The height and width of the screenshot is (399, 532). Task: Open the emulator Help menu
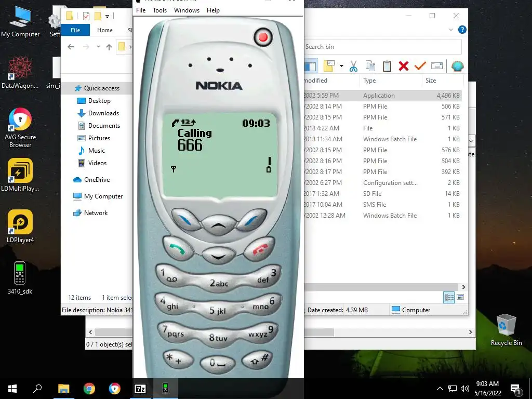tap(213, 10)
